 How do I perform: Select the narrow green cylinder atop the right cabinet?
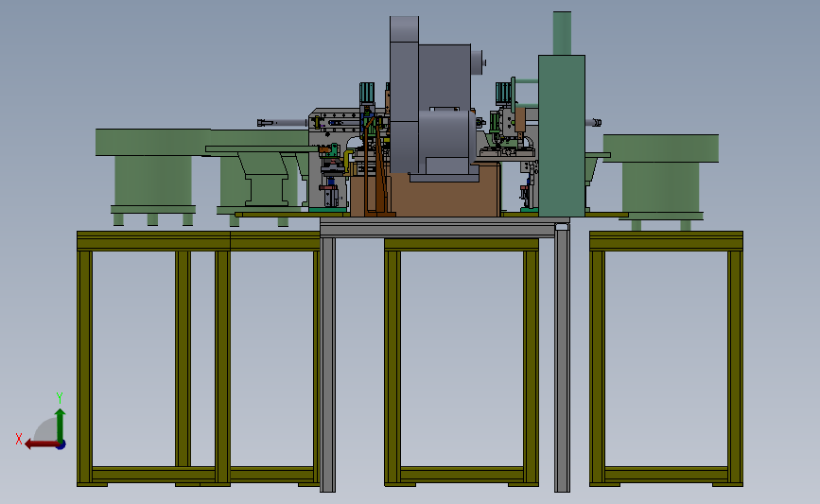562,33
